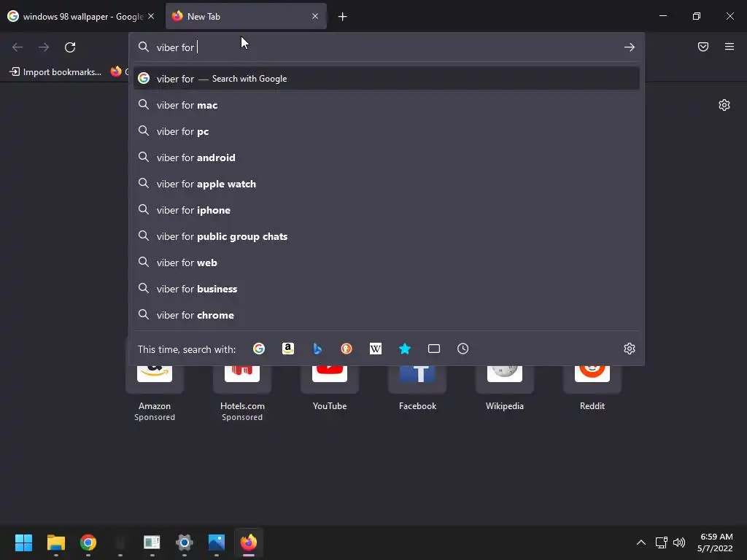This screenshot has width=747, height=560.
Task: Choose suggestion 'viber for android'
Action: pyautogui.click(x=387, y=157)
